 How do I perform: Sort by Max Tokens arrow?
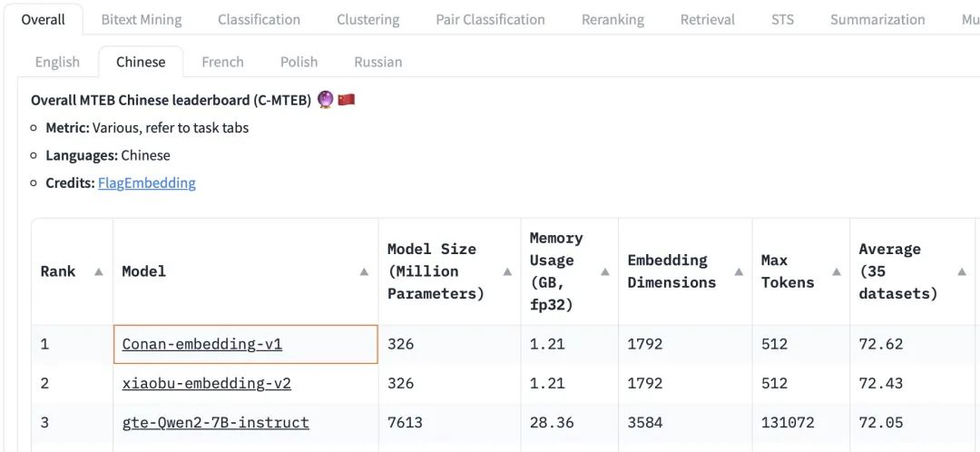(837, 271)
